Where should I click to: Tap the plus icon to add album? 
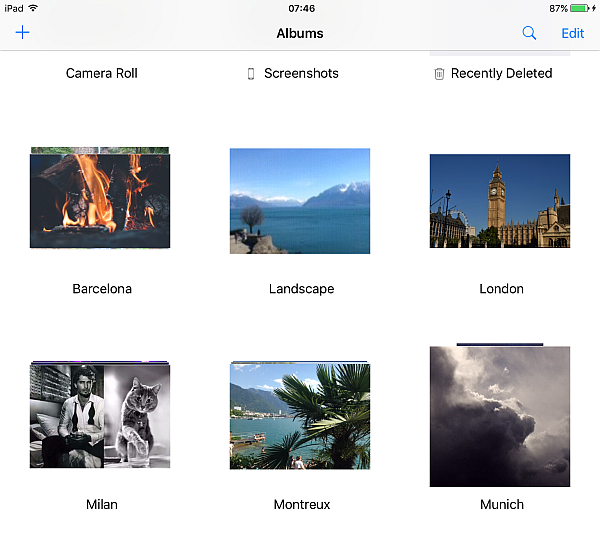(22, 33)
